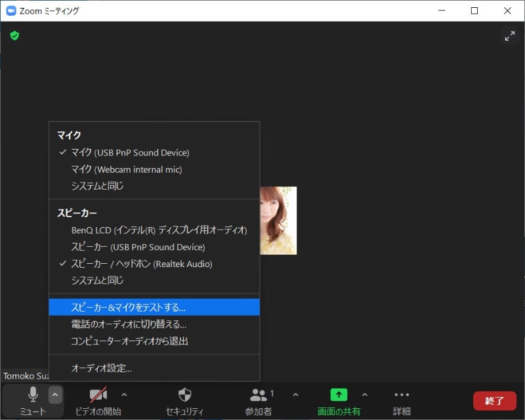Start screen sharing
Viewport: 525px width, 420px height.
tap(339, 400)
